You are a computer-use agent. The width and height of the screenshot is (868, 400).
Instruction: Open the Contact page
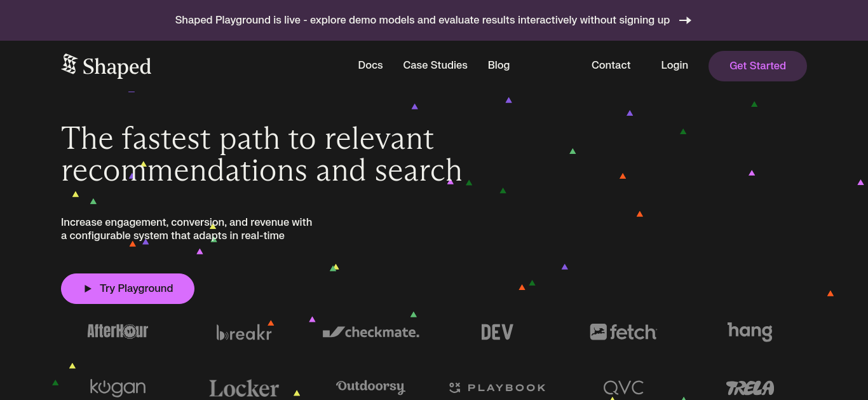pos(611,66)
